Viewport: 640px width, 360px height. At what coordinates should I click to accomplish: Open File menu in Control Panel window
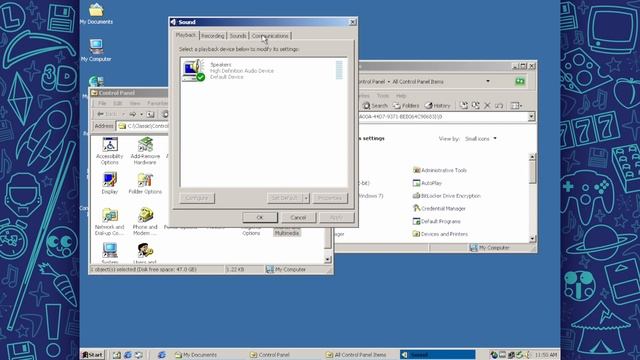(x=102, y=103)
